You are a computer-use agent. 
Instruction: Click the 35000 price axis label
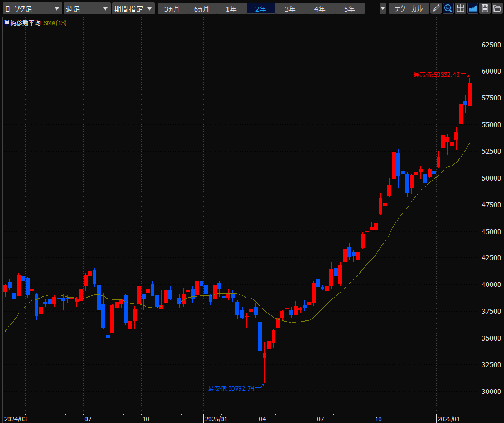pos(491,338)
